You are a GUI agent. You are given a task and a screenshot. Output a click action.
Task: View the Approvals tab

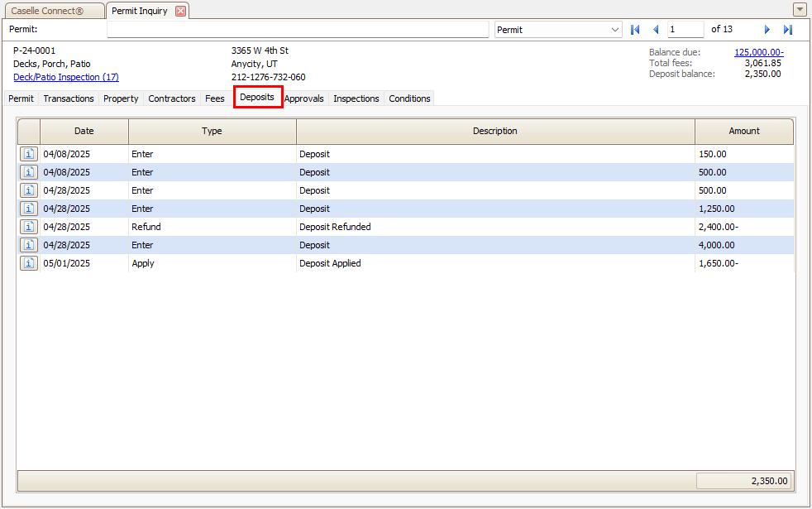coord(304,98)
